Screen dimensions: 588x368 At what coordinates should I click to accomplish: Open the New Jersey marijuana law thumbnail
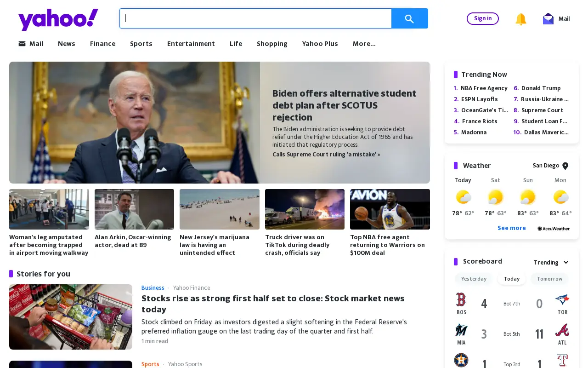220,209
